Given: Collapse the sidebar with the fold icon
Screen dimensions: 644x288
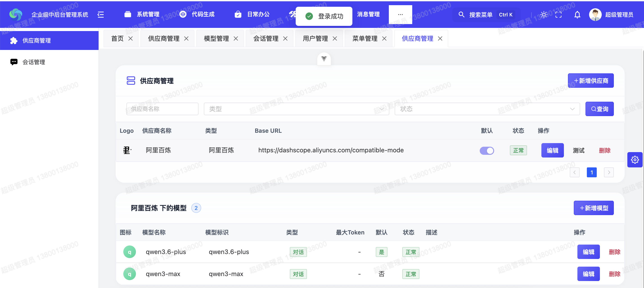Looking at the screenshot, I should [101, 14].
